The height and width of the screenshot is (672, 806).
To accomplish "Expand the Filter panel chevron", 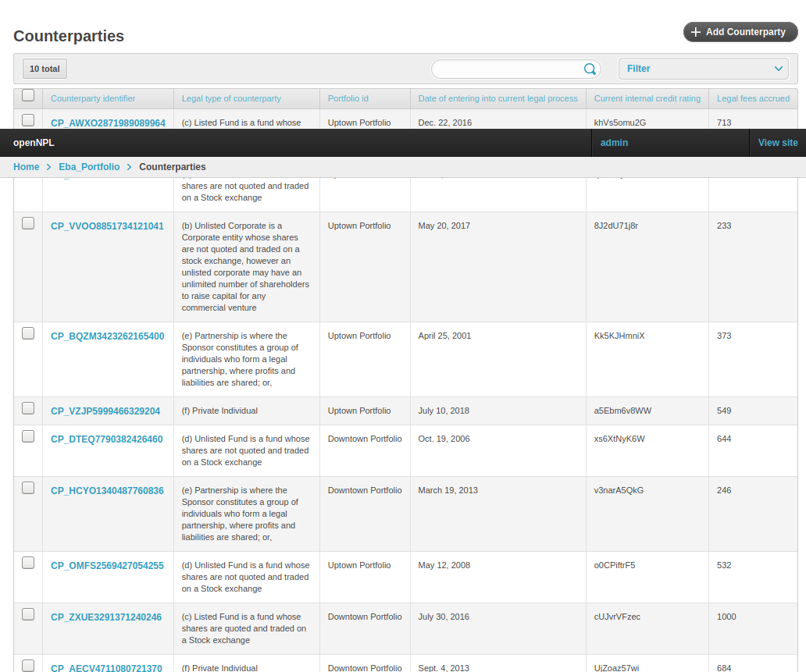I will pos(779,69).
